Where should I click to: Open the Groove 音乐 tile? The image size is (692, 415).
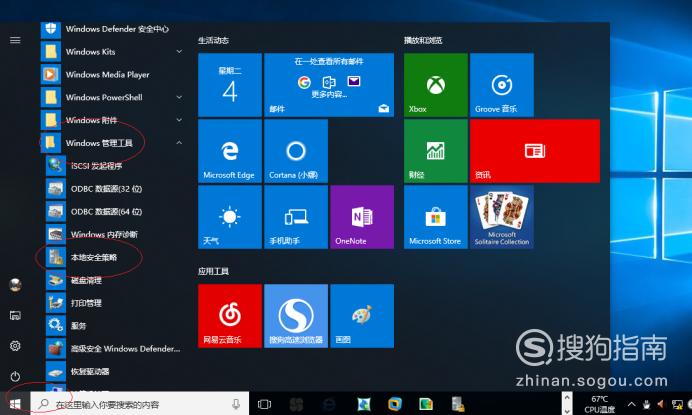pyautogui.click(x=502, y=85)
